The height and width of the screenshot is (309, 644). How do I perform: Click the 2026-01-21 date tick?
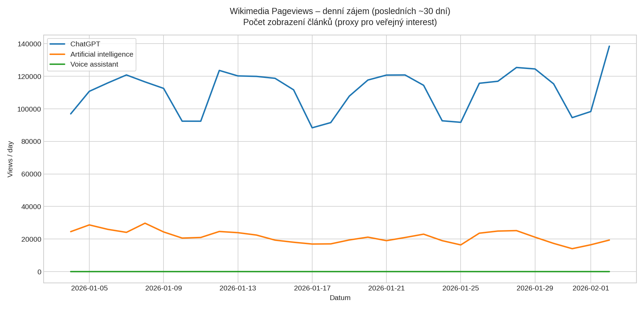[386, 288]
